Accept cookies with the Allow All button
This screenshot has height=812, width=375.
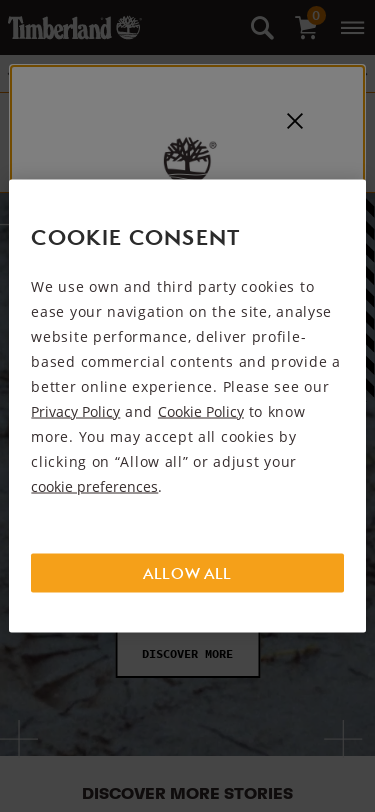[188, 573]
